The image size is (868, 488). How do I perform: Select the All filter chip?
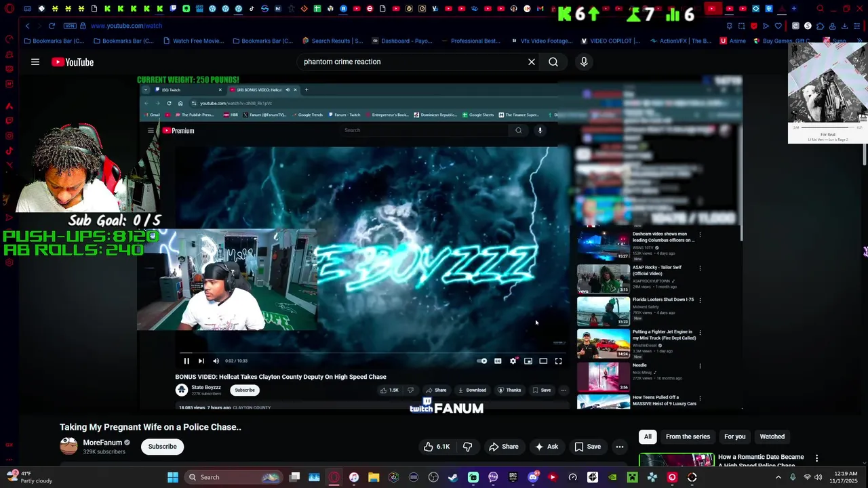coord(648,436)
